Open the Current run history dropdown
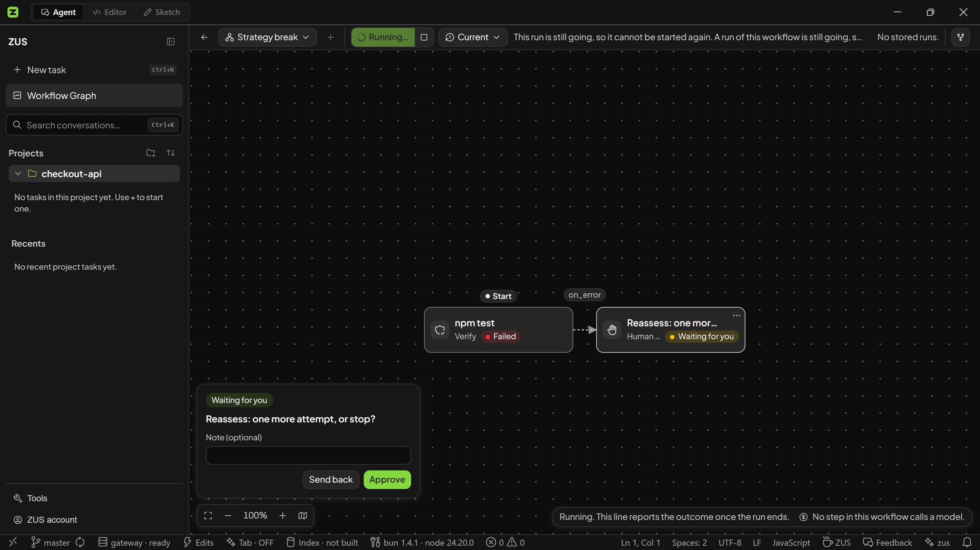This screenshot has width=980, height=550. (472, 37)
